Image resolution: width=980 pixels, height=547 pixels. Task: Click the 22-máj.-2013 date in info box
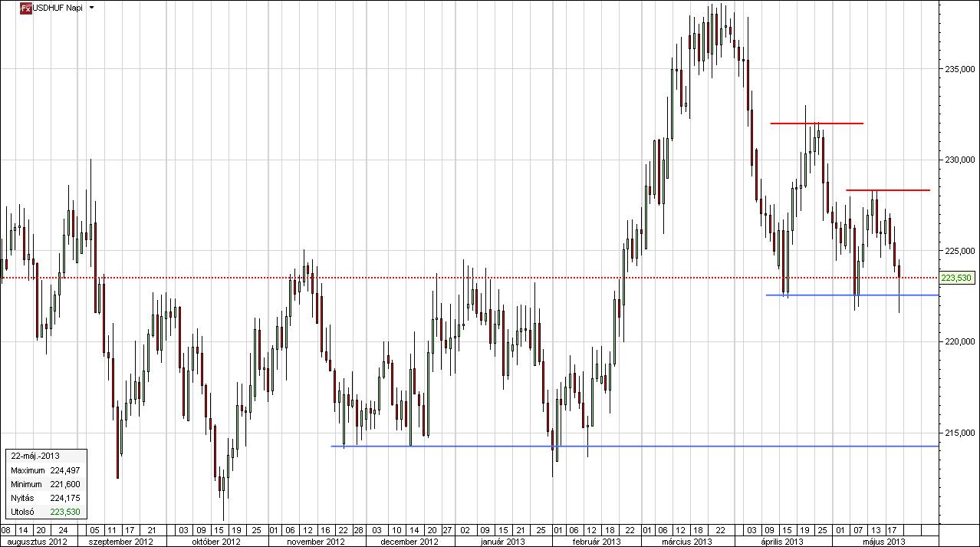pyautogui.click(x=35, y=456)
